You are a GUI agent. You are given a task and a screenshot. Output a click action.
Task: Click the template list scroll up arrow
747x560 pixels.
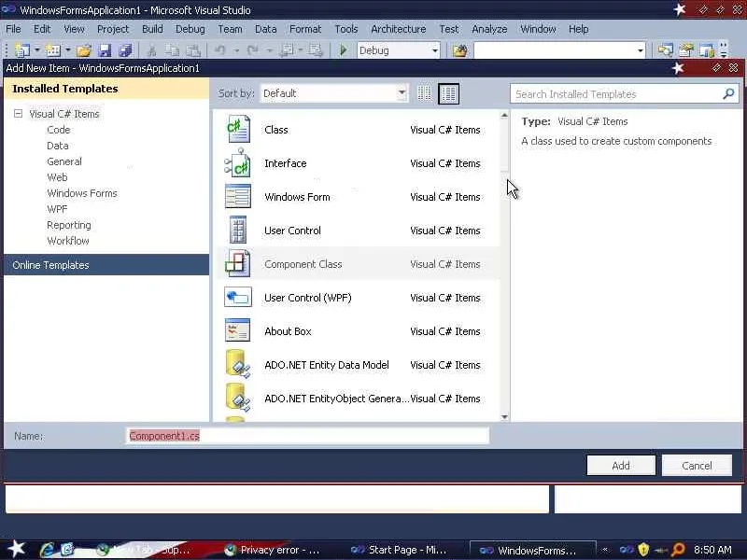[x=504, y=115]
